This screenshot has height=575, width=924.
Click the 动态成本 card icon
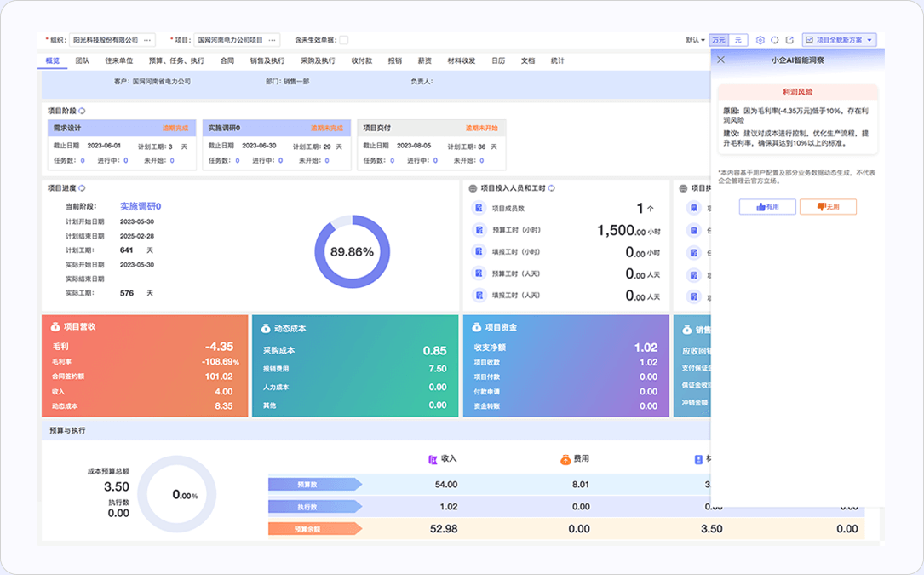[x=266, y=327]
